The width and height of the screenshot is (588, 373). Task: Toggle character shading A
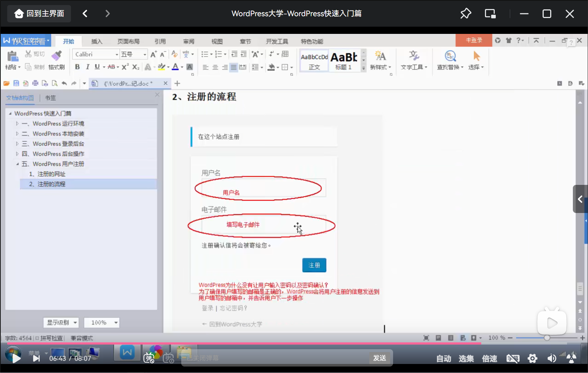click(190, 67)
